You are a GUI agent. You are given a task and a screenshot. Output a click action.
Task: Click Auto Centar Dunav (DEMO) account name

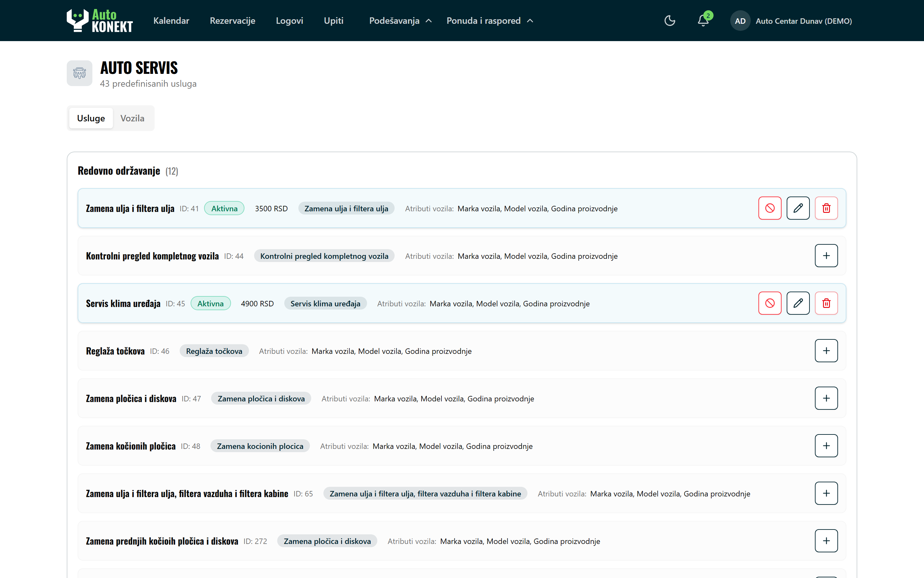pos(804,21)
